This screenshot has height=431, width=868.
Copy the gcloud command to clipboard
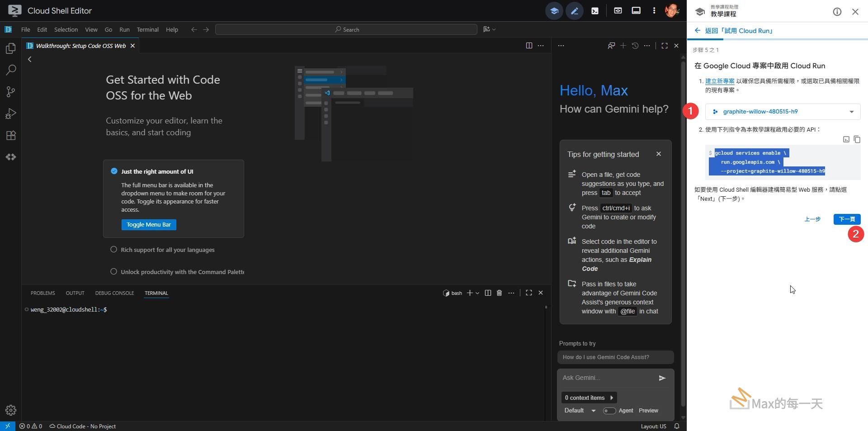(857, 139)
